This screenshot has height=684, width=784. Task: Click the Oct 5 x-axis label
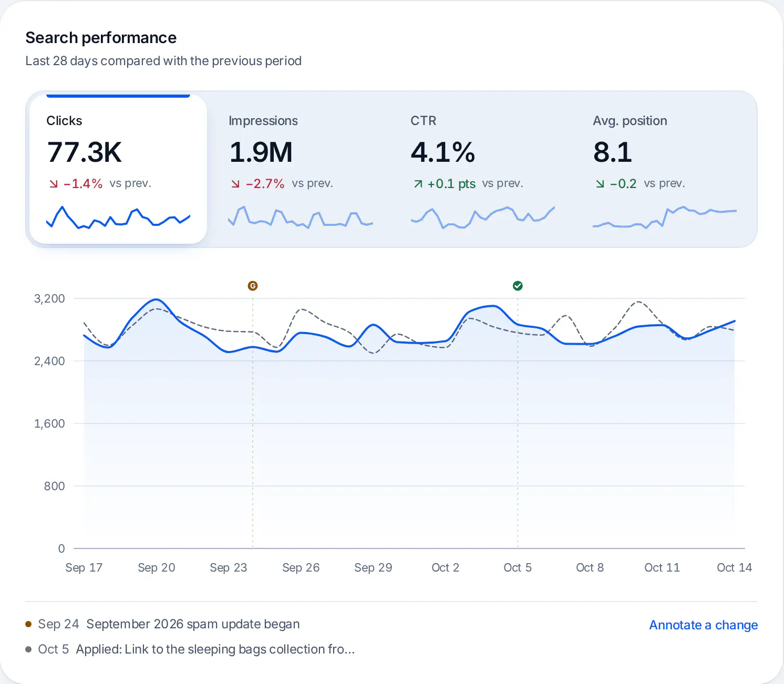pyautogui.click(x=518, y=568)
